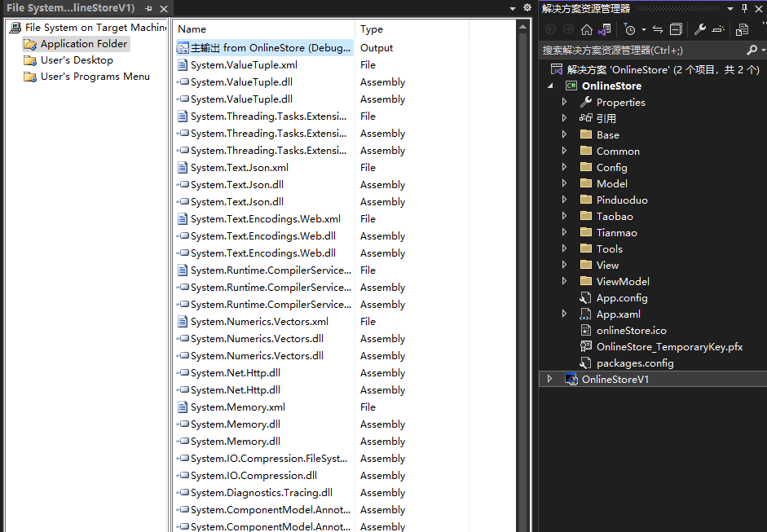Click the Home icon in Solution Explorer
Screen dimensions: 767x532
pyautogui.click(x=587, y=29)
